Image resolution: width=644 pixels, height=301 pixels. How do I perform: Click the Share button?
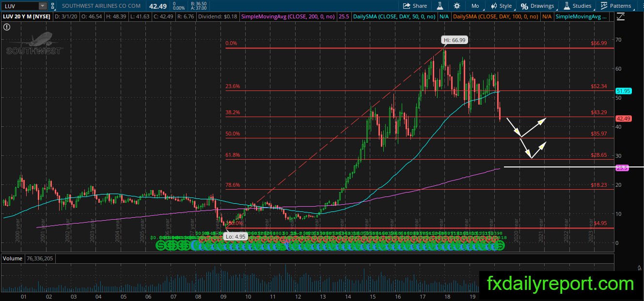click(x=415, y=6)
